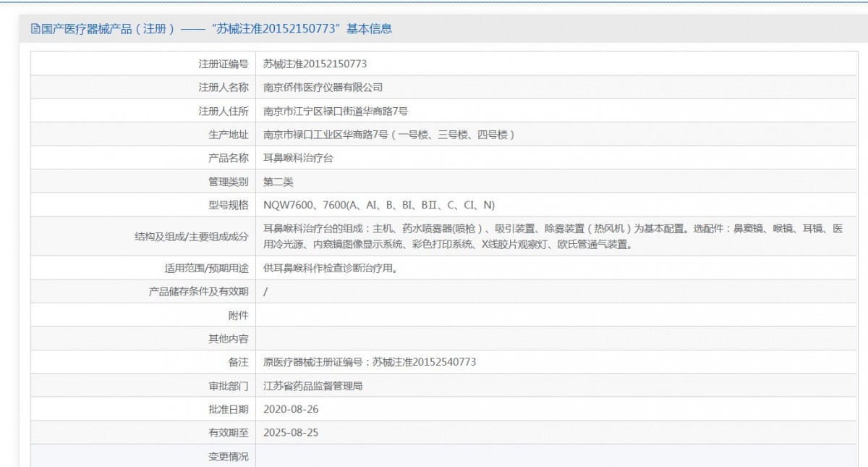Click 南京侨伟医疗仪器有限公司
This screenshot has height=467, width=868.
click(323, 88)
